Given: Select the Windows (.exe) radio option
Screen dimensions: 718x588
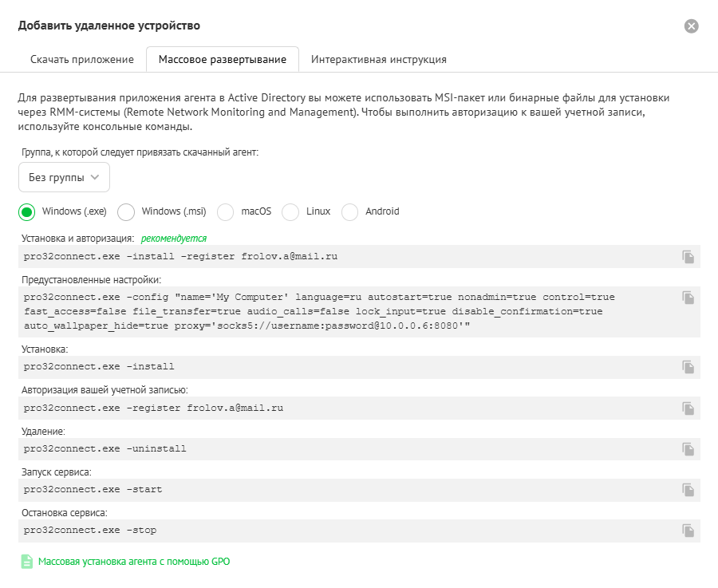Looking at the screenshot, I should pyautogui.click(x=27, y=211).
